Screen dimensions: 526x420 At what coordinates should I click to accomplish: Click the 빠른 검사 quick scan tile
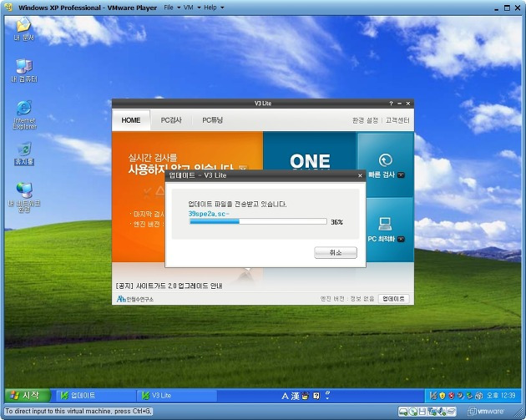point(386,165)
